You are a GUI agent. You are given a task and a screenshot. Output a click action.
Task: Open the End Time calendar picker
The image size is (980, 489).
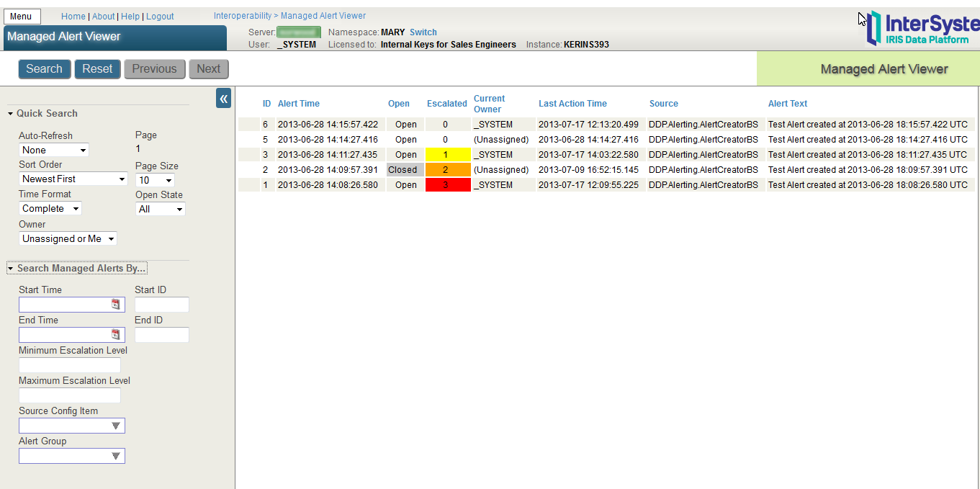(x=116, y=335)
